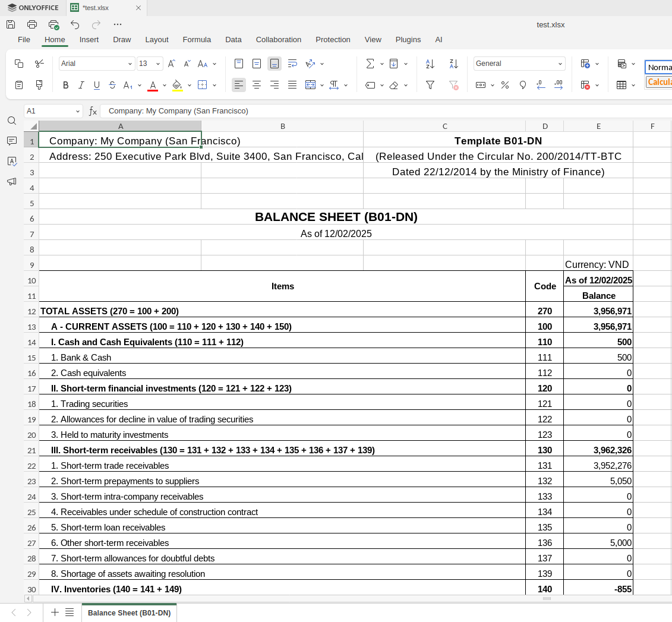Set font color using the red swatch
Image resolution: width=672 pixels, height=622 pixels.
tap(153, 85)
